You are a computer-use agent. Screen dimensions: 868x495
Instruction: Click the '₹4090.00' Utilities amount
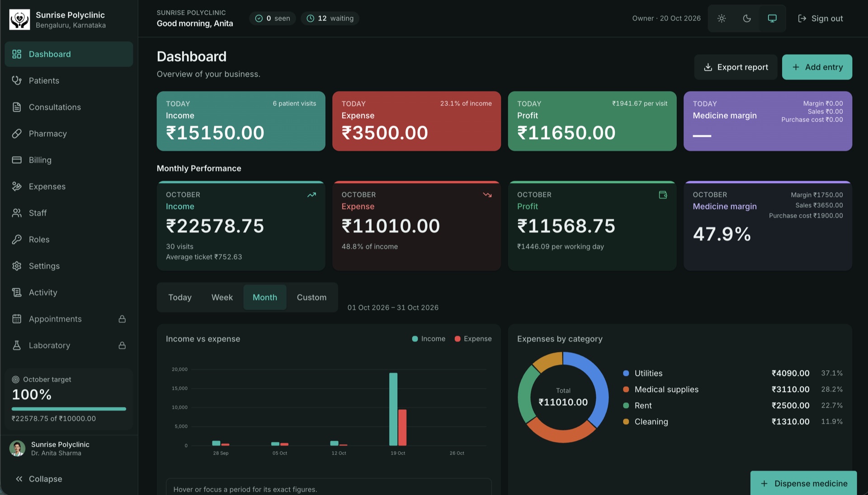790,373
